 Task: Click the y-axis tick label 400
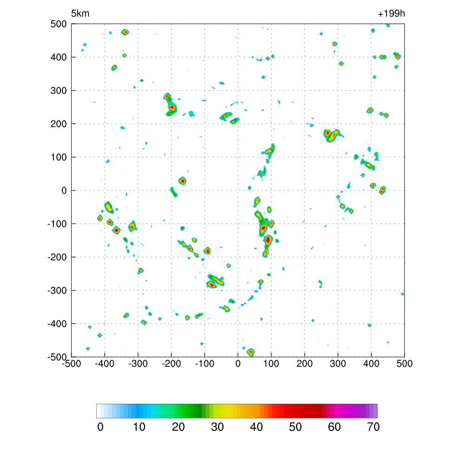click(59, 57)
